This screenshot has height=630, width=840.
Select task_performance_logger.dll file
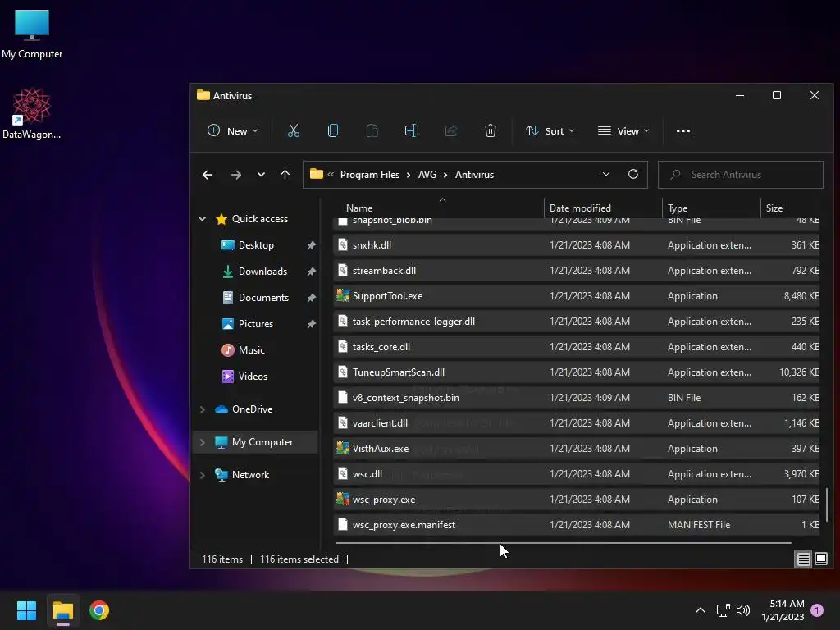coord(577,322)
